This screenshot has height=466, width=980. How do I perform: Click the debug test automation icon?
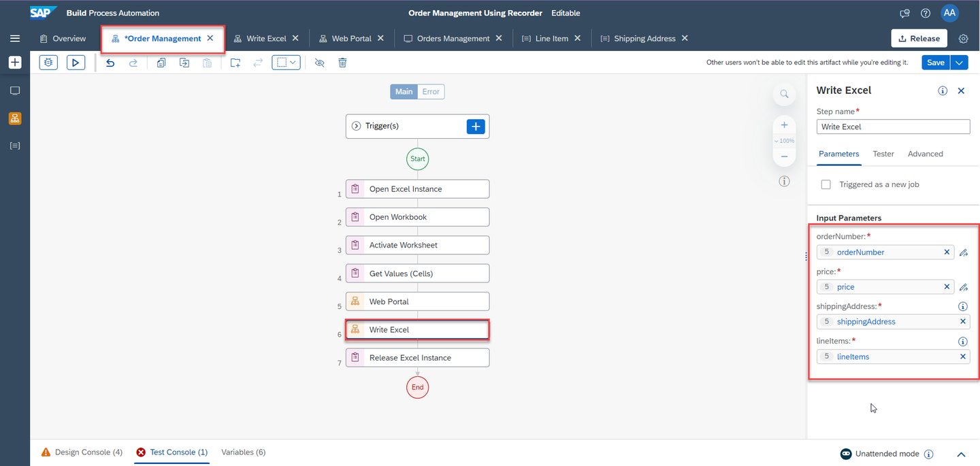[x=48, y=63]
